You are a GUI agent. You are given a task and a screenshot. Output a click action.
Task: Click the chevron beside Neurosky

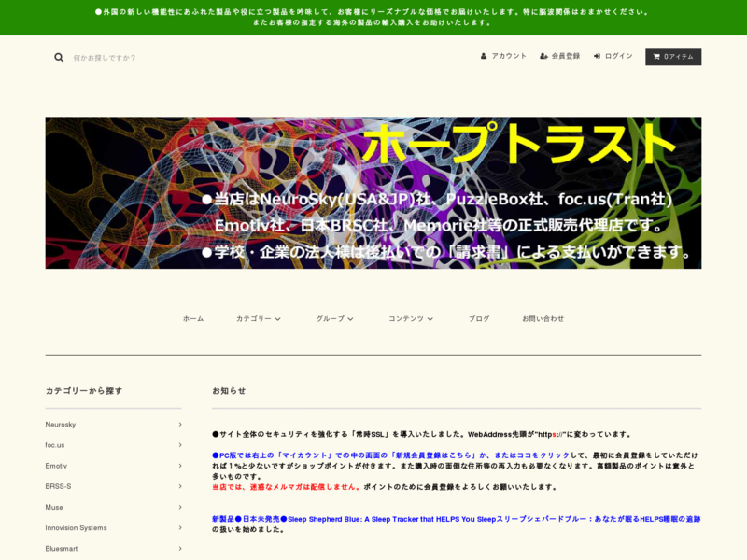point(180,425)
